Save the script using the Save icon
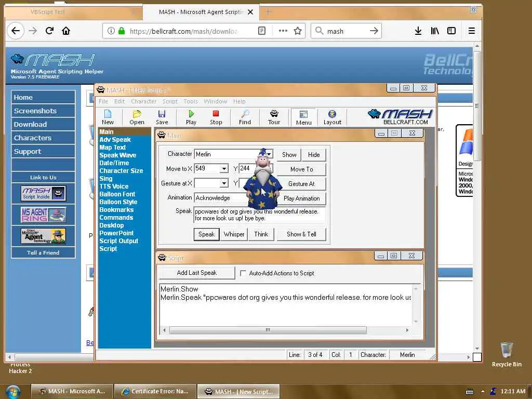Image resolution: width=532 pixels, height=399 pixels. click(162, 117)
